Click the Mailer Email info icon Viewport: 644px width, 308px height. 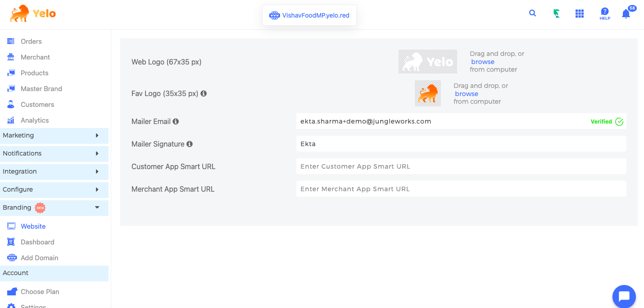(176, 121)
